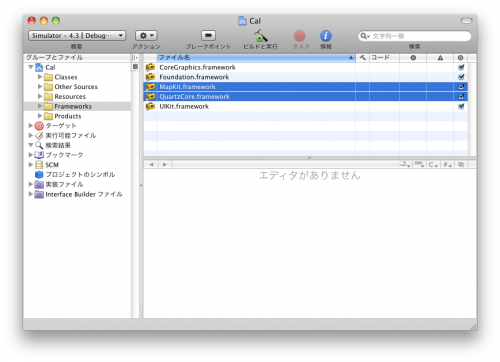This screenshot has height=362, width=500.
Task: Click the toolbar toggle pill button
Action: click(x=466, y=21)
